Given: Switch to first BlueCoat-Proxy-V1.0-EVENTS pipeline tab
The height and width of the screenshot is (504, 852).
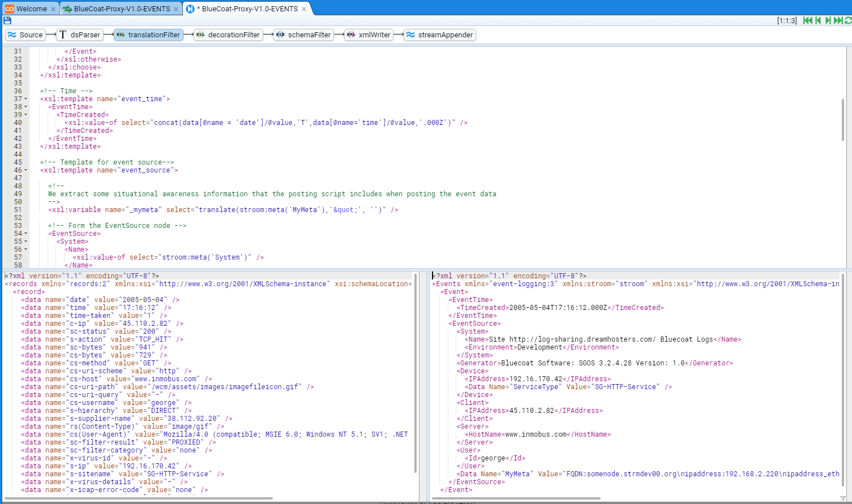Looking at the screenshot, I should [116, 8].
